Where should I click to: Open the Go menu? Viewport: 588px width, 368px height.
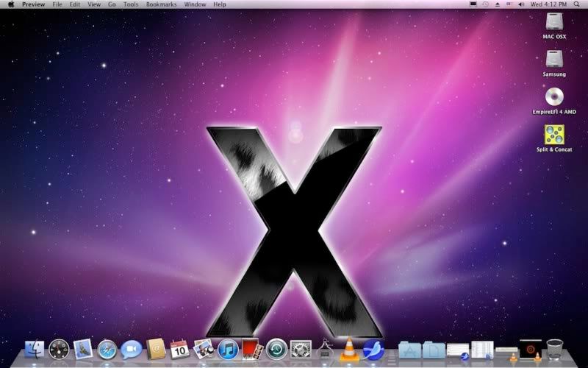[x=112, y=4]
